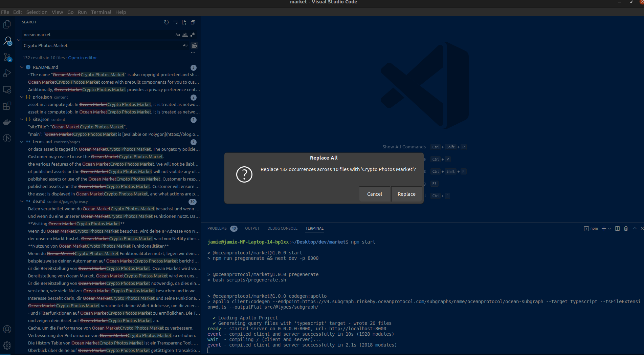This screenshot has height=355, width=644.
Task: Open the GitLens icon in activity bar
Action: click(7, 138)
